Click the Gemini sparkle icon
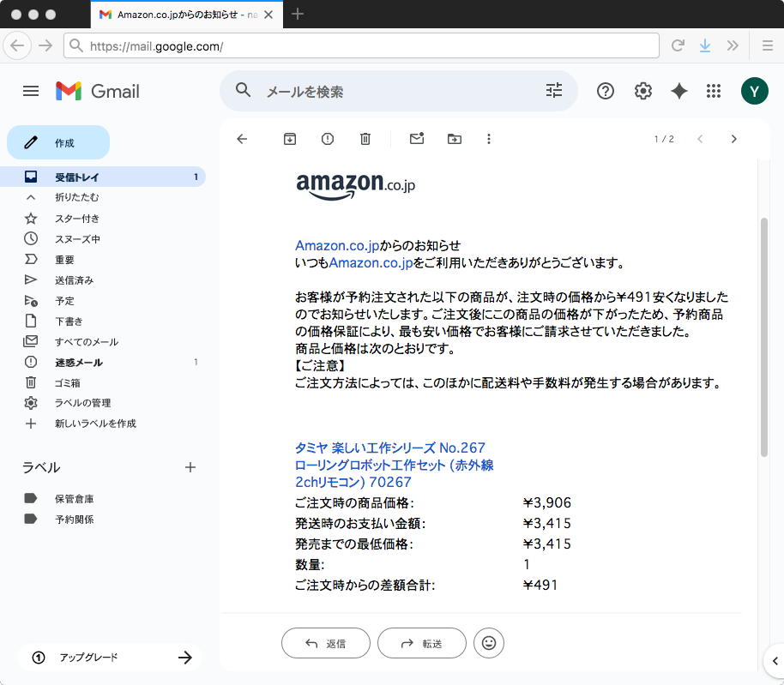Screen dimensions: 784x685 [679, 91]
